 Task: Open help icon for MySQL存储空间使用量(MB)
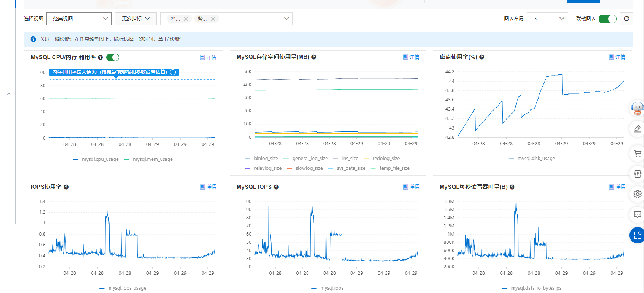click(314, 57)
